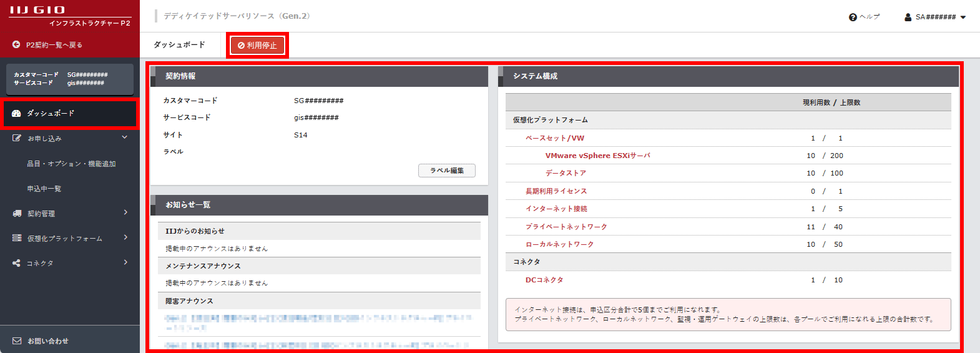This screenshot has width=980, height=353.
Task: Click the help question mark icon
Action: (x=853, y=17)
